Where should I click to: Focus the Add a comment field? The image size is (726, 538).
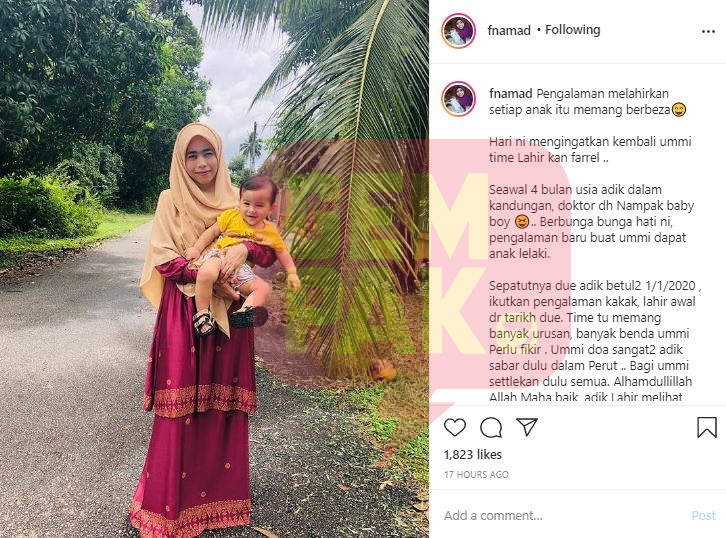[x=563, y=515]
